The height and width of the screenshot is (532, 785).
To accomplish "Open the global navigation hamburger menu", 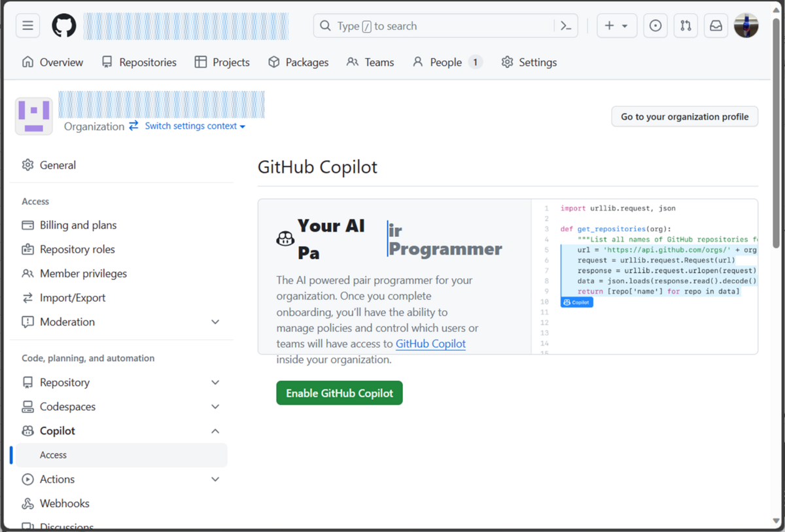I will point(27,25).
